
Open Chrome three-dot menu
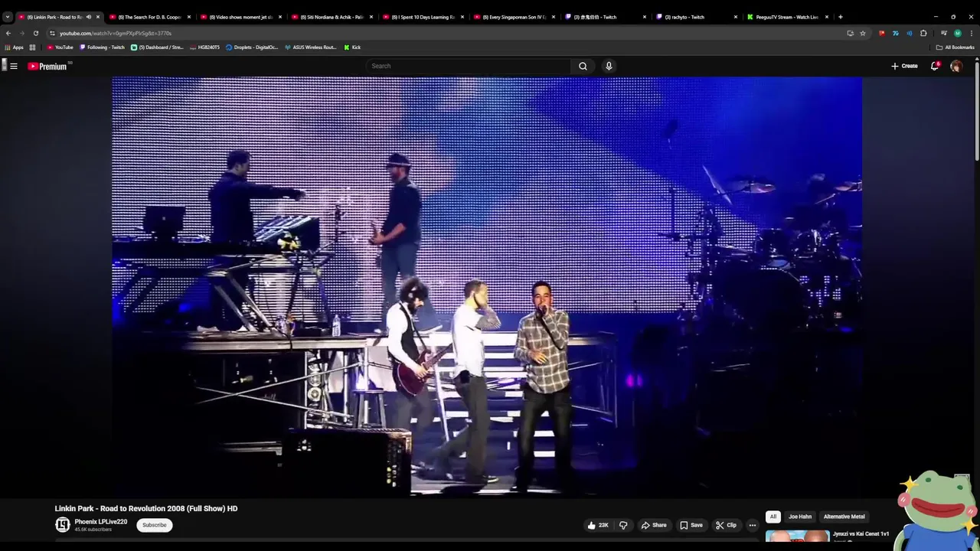pos(971,33)
